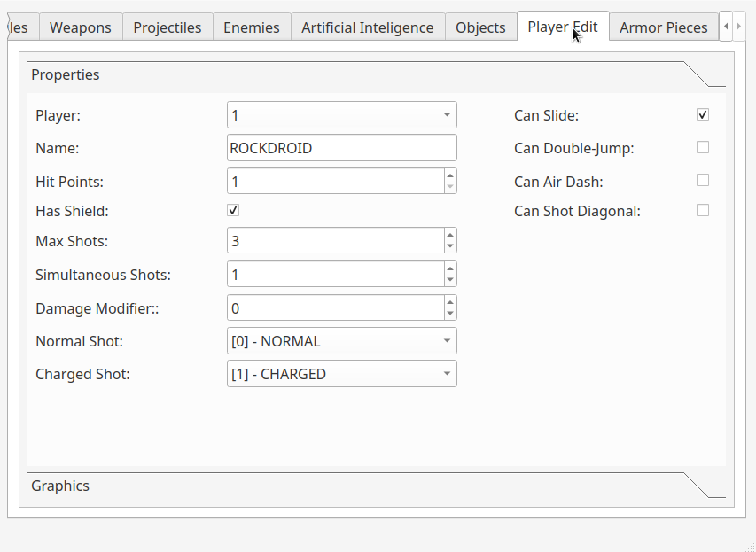Check the Can Shot Diagonal box
The image size is (756, 552).
point(703,211)
